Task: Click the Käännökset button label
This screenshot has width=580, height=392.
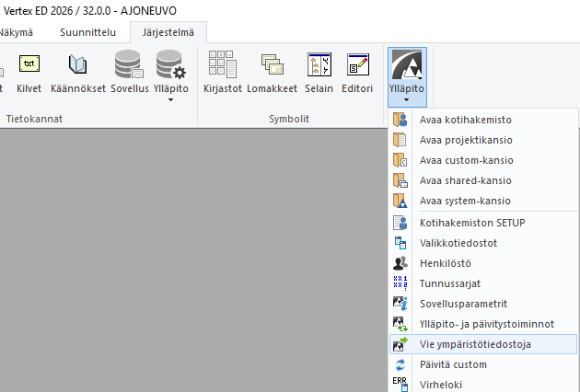Action: click(78, 88)
